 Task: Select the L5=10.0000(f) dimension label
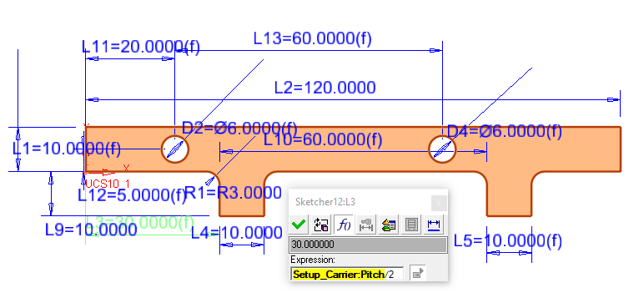tap(508, 241)
